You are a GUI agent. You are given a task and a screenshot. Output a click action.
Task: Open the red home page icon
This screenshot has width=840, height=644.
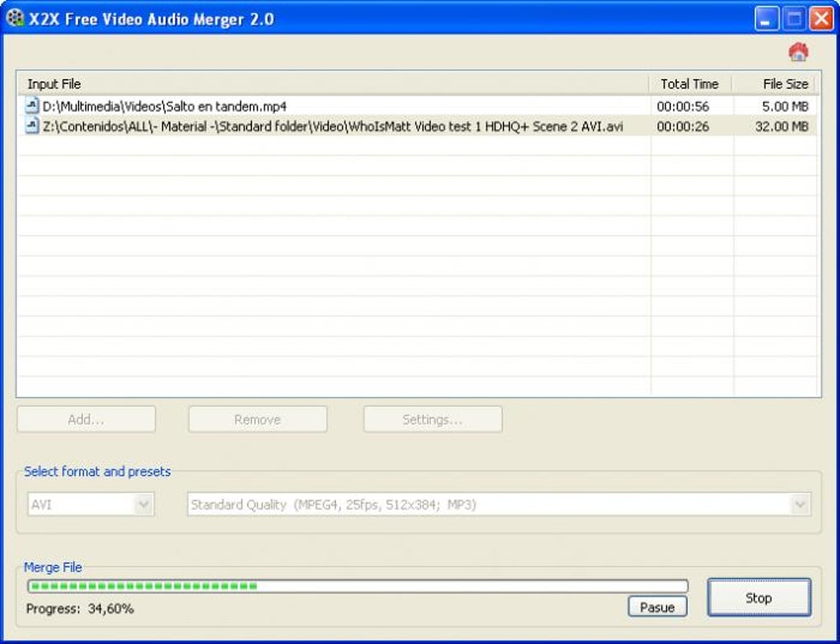[798, 51]
